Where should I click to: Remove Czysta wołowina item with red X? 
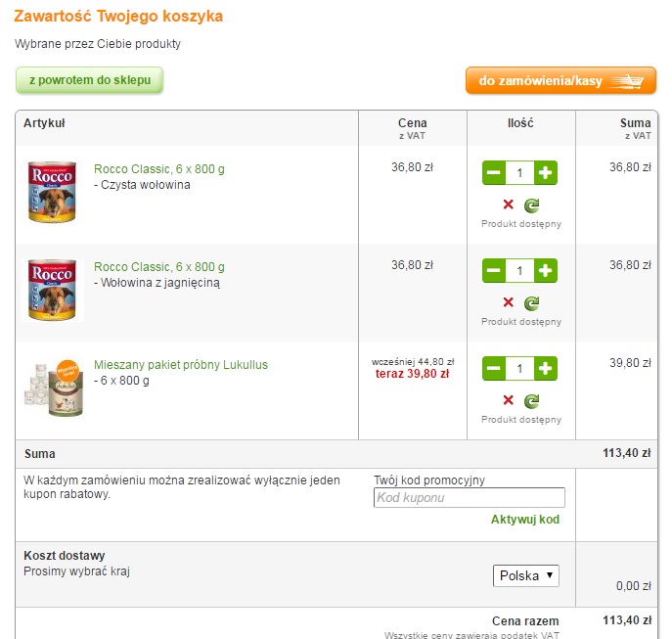pos(509,205)
